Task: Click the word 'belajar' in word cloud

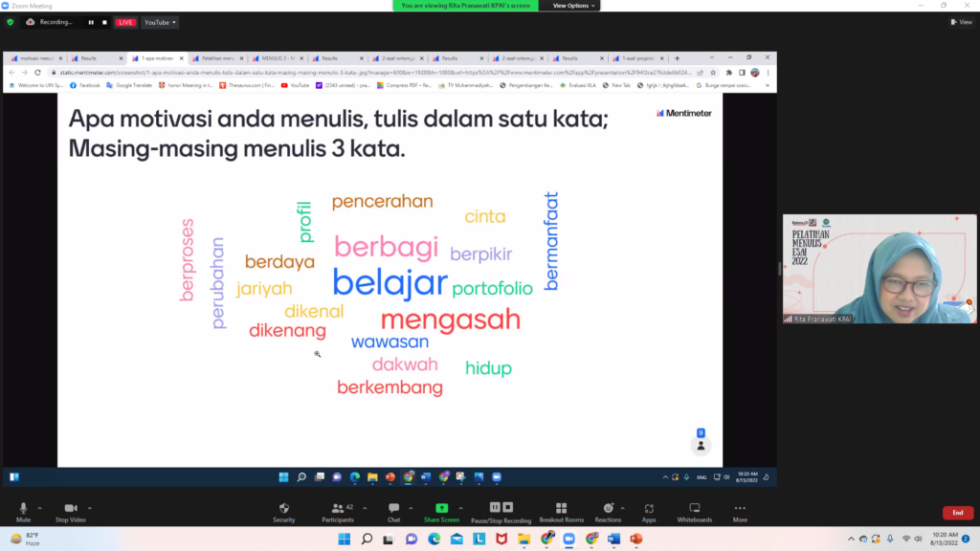Action: click(x=390, y=282)
